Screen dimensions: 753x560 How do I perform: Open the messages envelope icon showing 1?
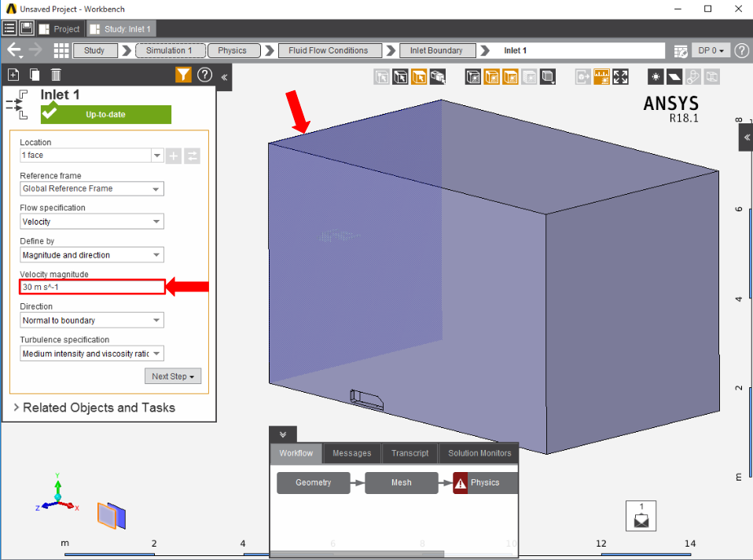pyautogui.click(x=641, y=516)
